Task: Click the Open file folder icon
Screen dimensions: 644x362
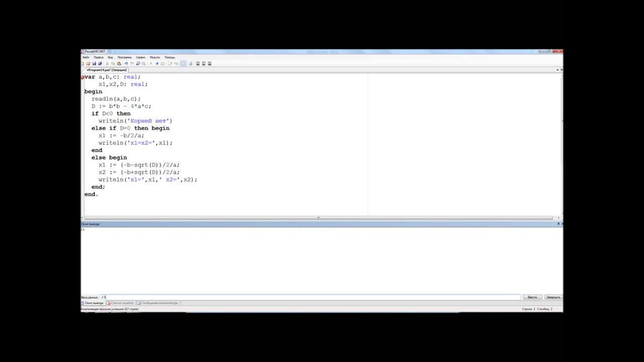Action: tap(88, 63)
